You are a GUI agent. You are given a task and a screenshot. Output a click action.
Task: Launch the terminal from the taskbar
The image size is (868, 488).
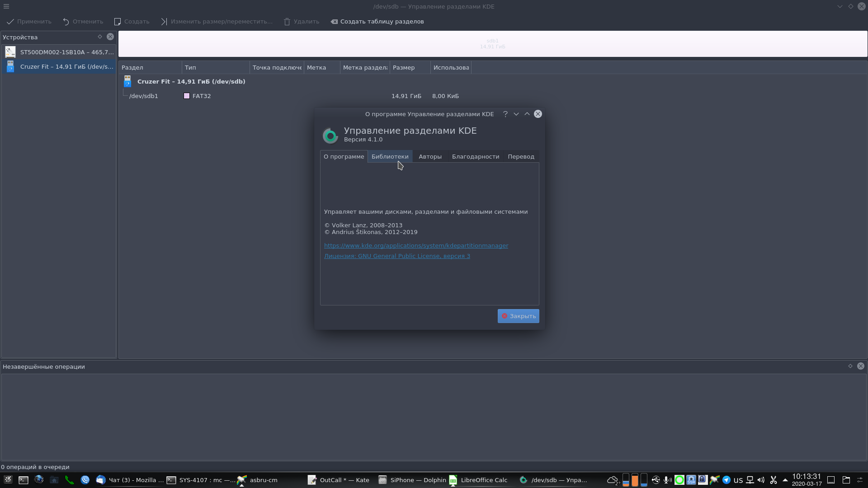tap(24, 480)
